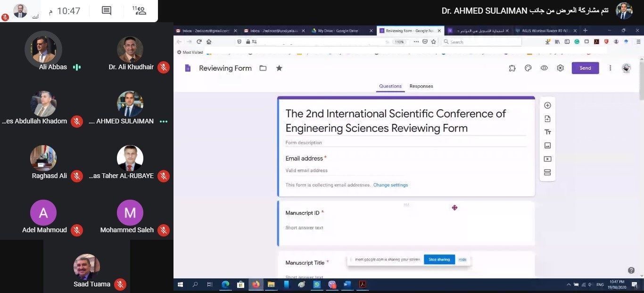The image size is (644, 293).
Task: Select the Ali Abbas participant tile
Action: [x=43, y=50]
